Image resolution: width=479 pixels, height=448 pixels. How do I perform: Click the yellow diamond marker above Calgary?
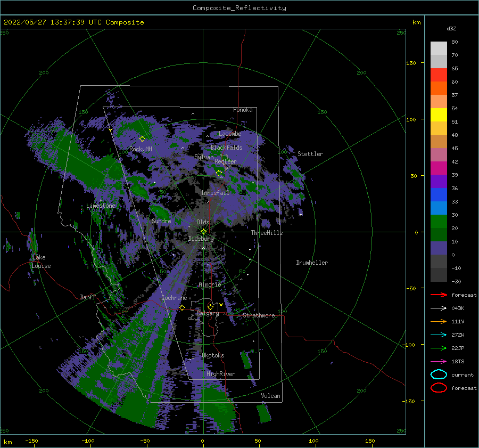210,307
